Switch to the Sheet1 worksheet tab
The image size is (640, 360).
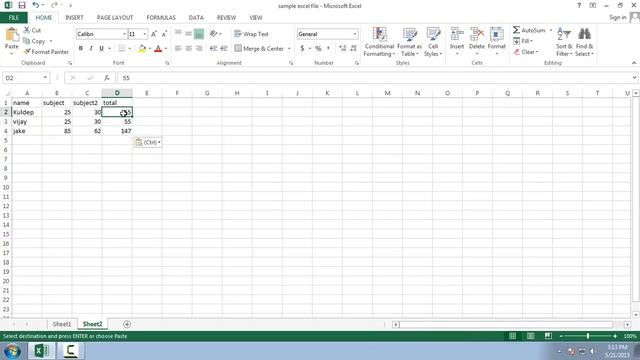click(x=62, y=324)
